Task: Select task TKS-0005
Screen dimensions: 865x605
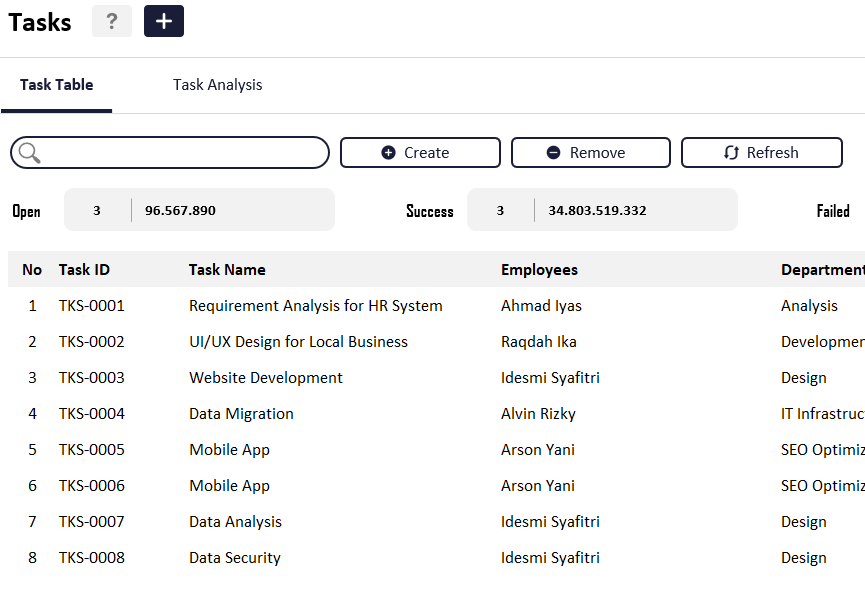Action: pyautogui.click(x=92, y=450)
